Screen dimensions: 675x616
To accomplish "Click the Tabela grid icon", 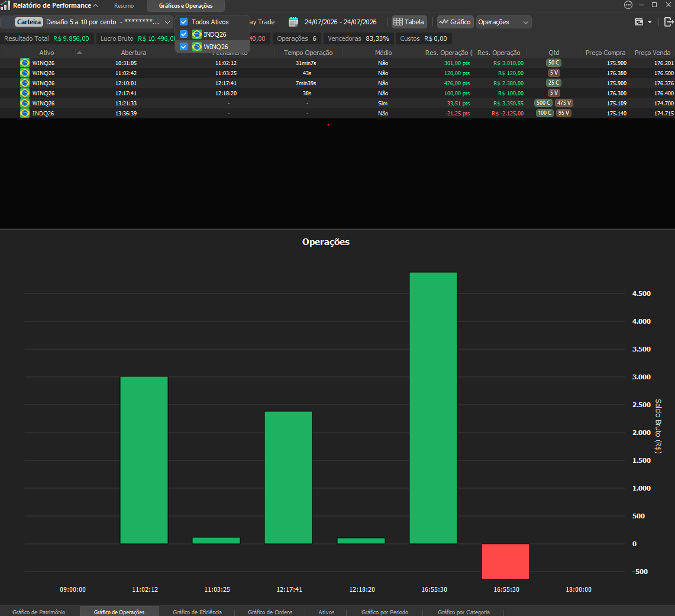I will coord(398,22).
